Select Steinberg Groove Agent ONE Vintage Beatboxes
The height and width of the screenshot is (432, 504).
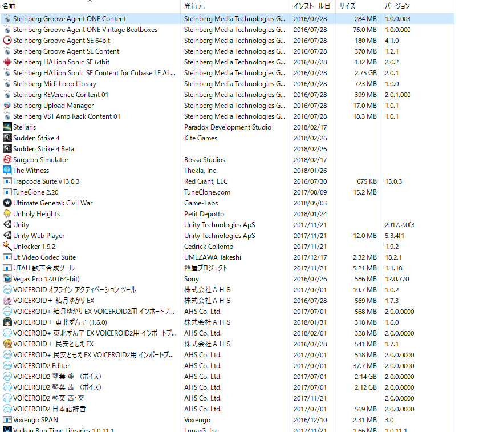point(85,30)
